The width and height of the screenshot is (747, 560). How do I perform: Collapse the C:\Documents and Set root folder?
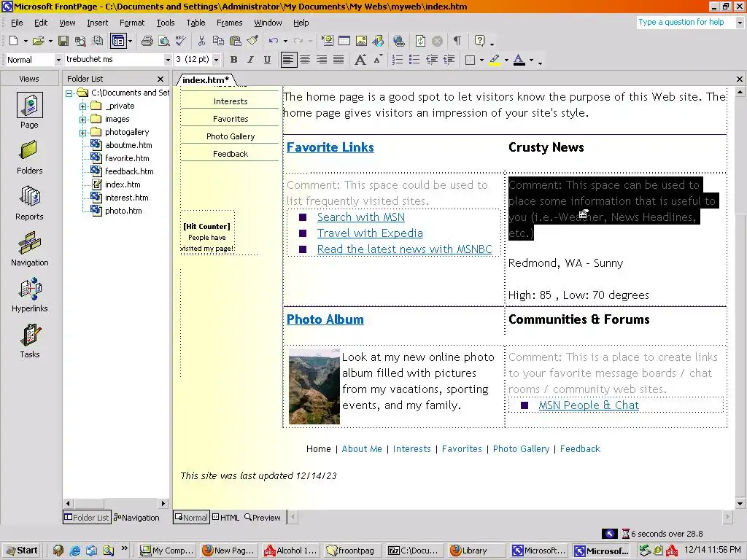(x=69, y=93)
